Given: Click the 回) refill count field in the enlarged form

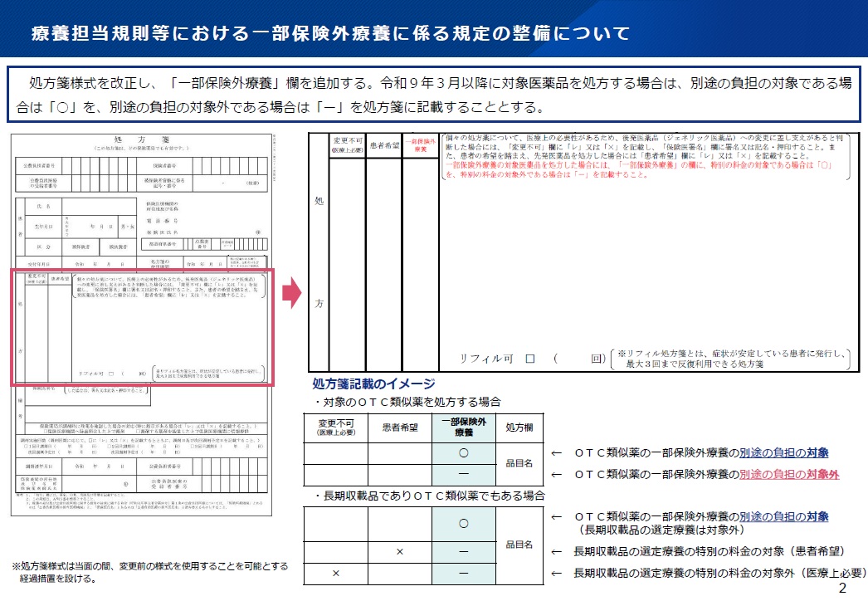Looking at the screenshot, I should [579, 359].
